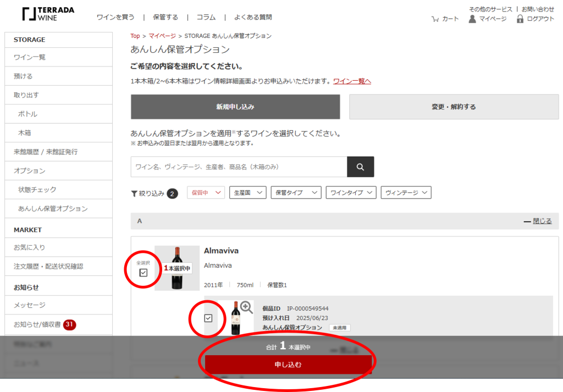The width and height of the screenshot is (563, 392).
Task: Zoom the bottle image with magnifier plus
Action: (x=246, y=307)
